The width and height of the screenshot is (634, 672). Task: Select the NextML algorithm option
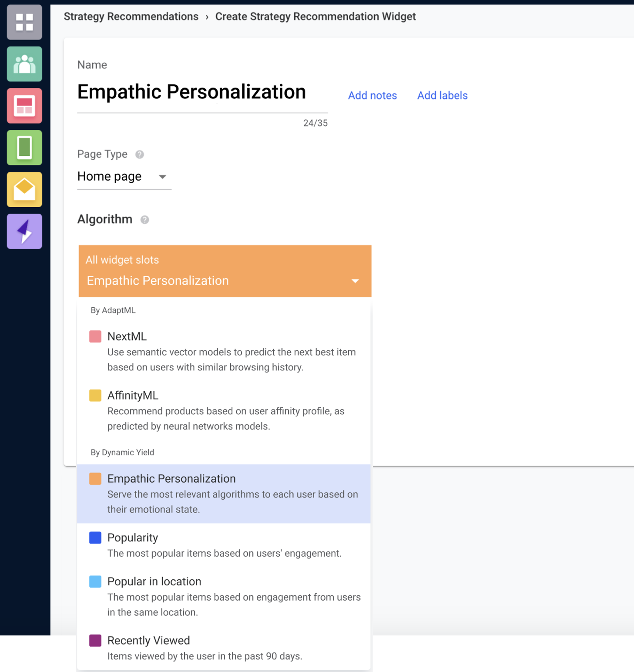tap(224, 351)
